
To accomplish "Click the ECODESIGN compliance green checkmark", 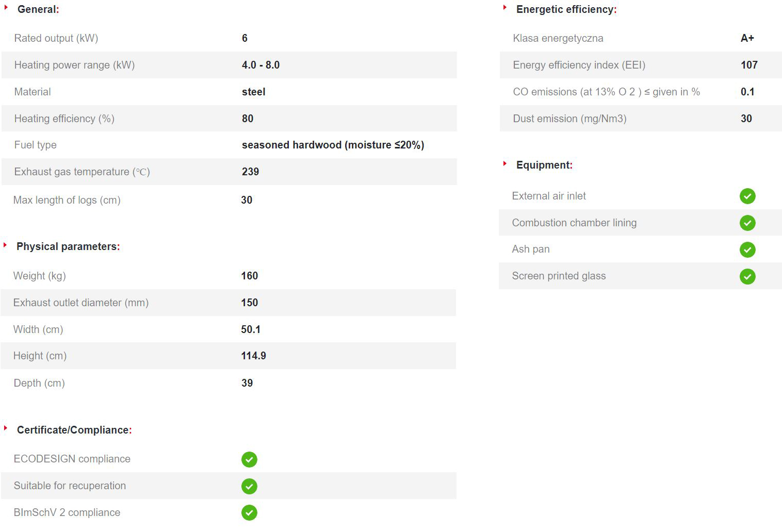I will point(249,459).
